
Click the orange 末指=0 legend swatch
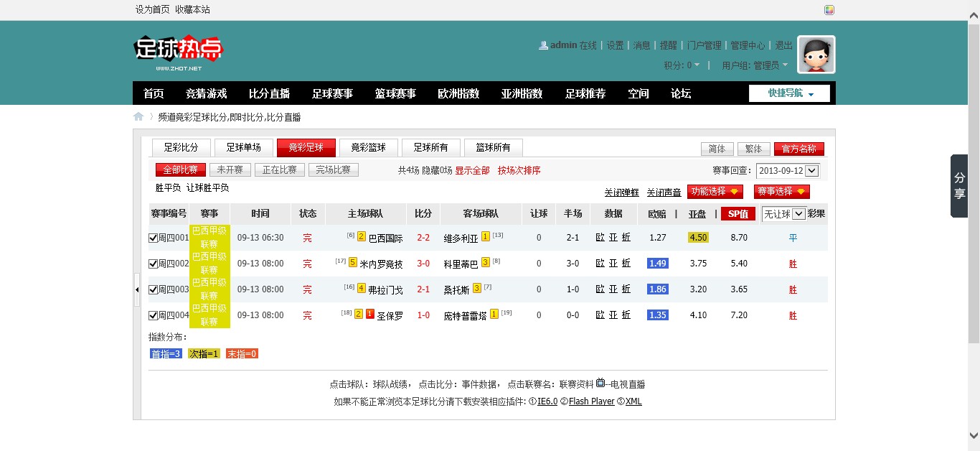pyautogui.click(x=242, y=353)
